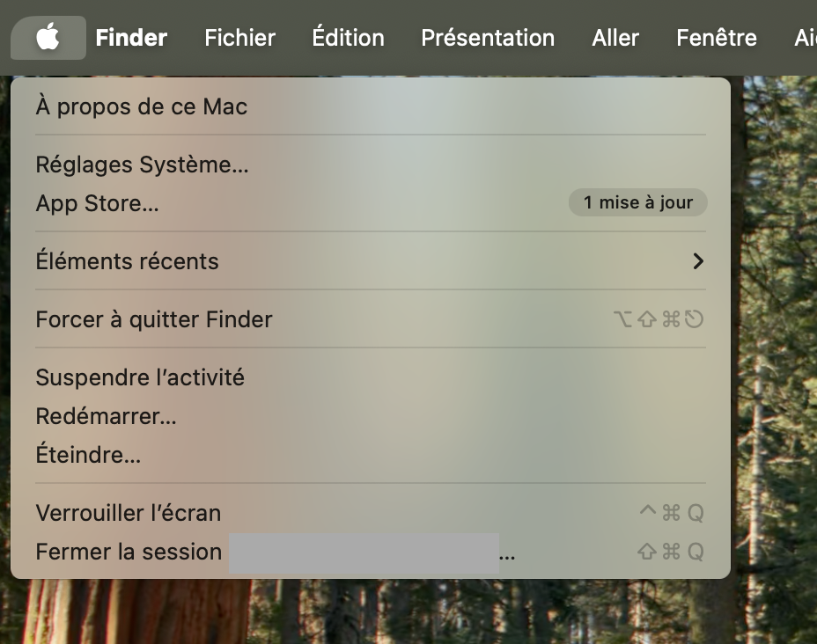Open the Présentation menu
Viewport: 817px width, 644px height.
point(488,37)
